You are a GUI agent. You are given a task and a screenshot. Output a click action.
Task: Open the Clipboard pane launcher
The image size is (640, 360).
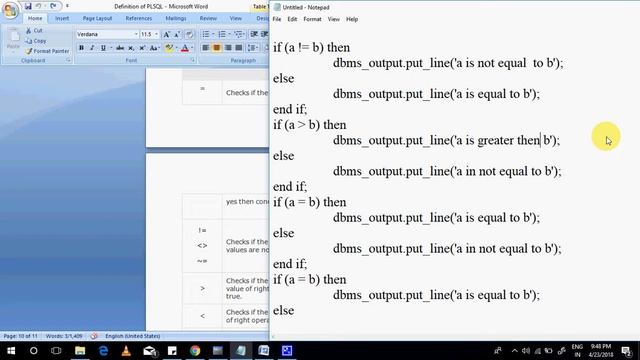[68, 60]
